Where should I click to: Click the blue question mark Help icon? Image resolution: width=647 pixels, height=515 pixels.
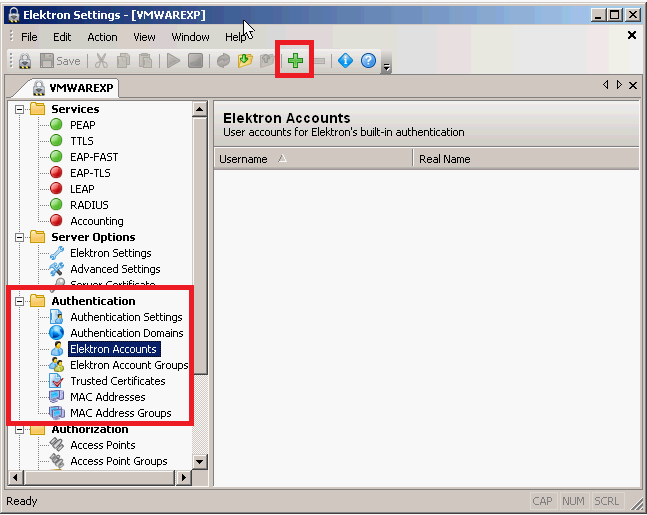(x=368, y=61)
